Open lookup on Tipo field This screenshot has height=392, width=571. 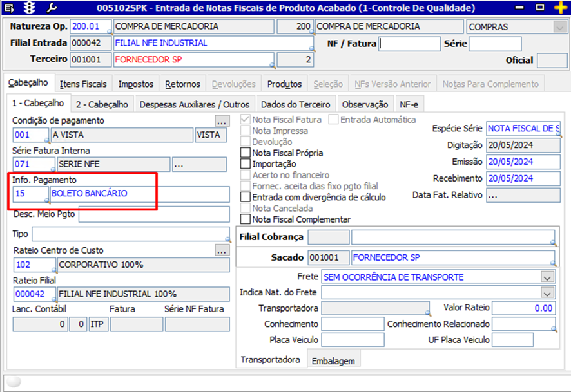[228, 239]
